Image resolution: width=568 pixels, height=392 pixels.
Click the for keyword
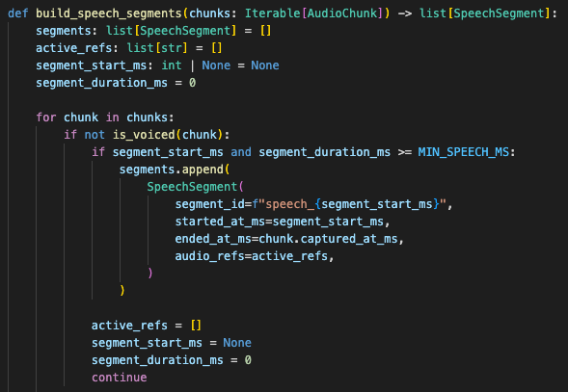click(x=46, y=118)
